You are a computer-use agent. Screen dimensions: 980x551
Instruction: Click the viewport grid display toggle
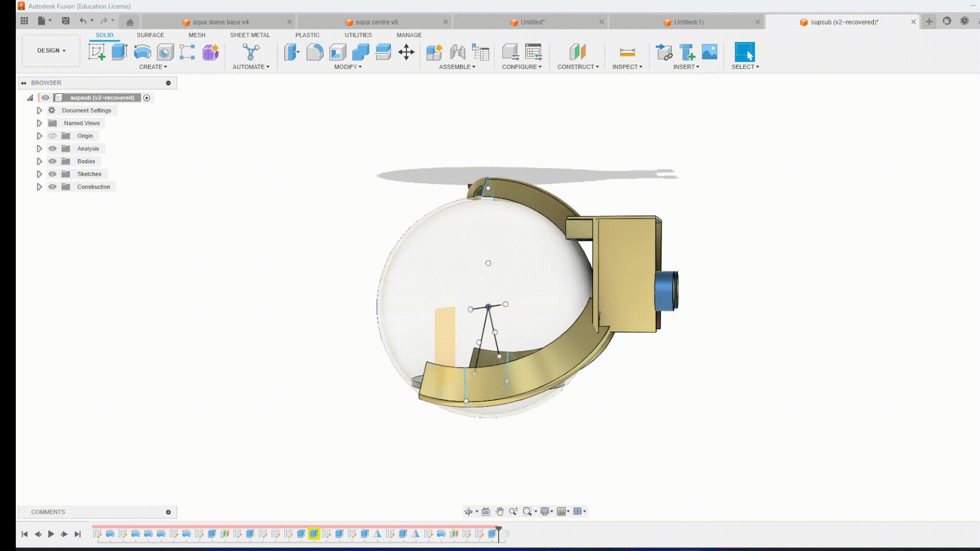coord(561,511)
